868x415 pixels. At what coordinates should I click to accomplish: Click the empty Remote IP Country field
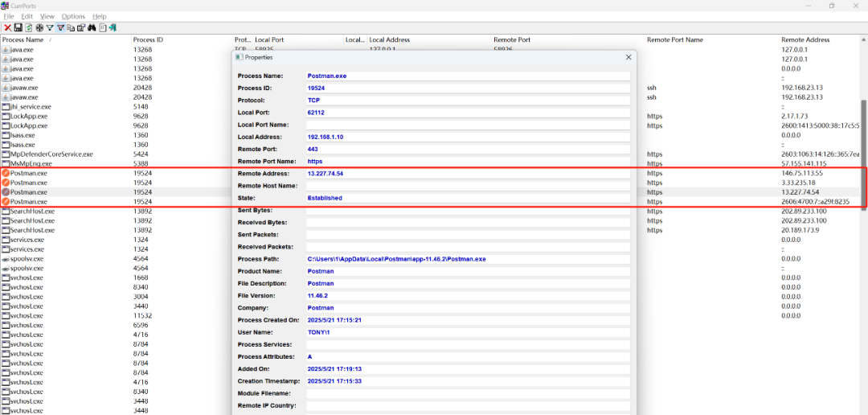pos(468,405)
